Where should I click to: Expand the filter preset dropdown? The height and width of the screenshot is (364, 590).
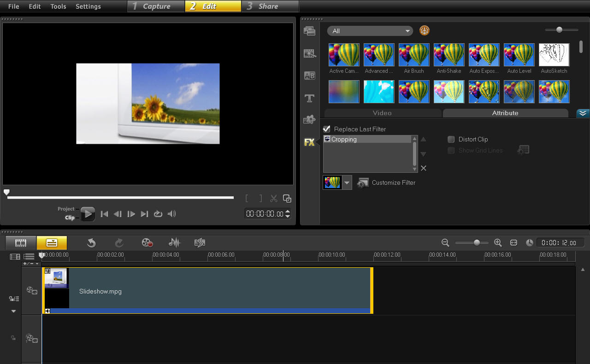click(x=347, y=182)
